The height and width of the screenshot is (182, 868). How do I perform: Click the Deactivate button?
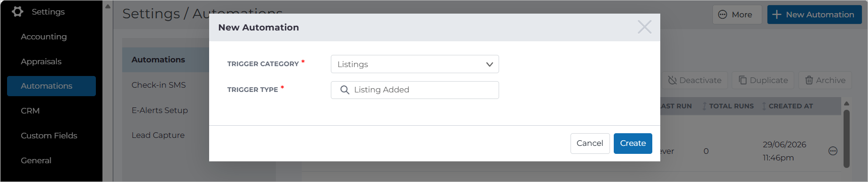tap(695, 80)
